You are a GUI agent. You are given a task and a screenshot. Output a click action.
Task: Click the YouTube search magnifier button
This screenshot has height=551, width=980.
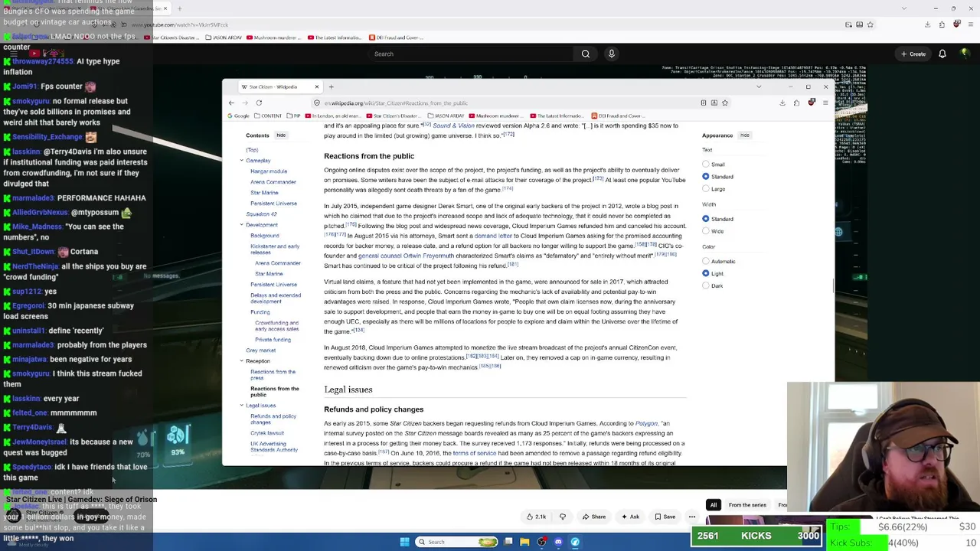point(585,54)
